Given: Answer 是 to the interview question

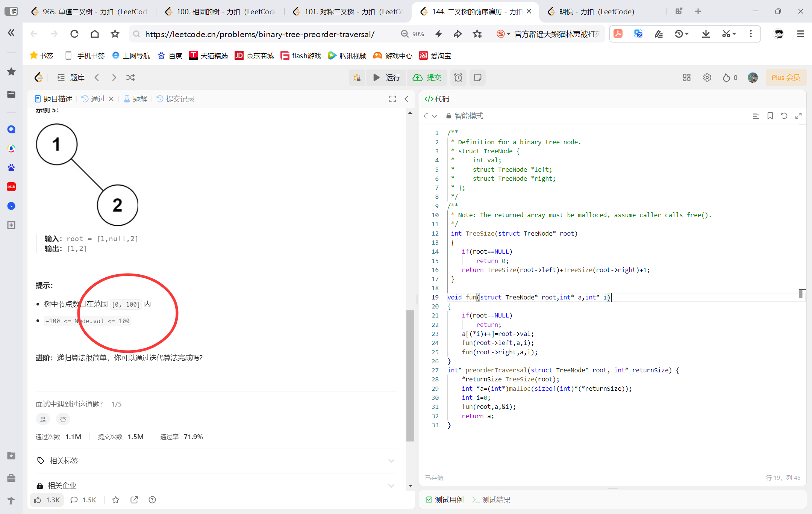Looking at the screenshot, I should tap(43, 419).
